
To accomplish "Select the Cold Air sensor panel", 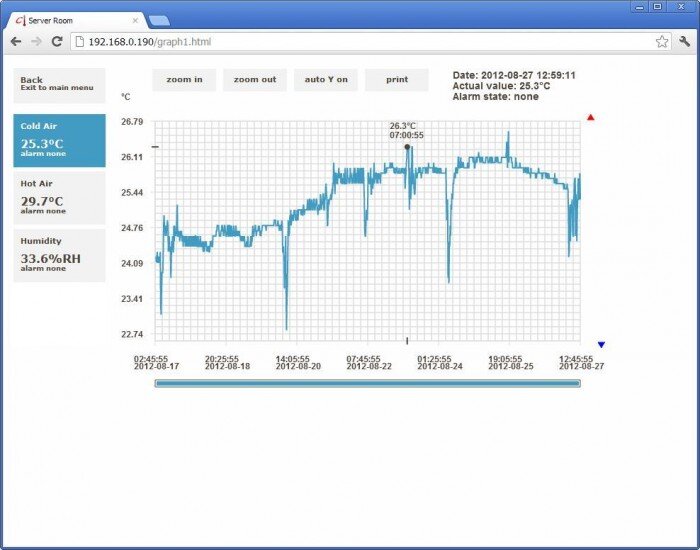I will pos(58,140).
